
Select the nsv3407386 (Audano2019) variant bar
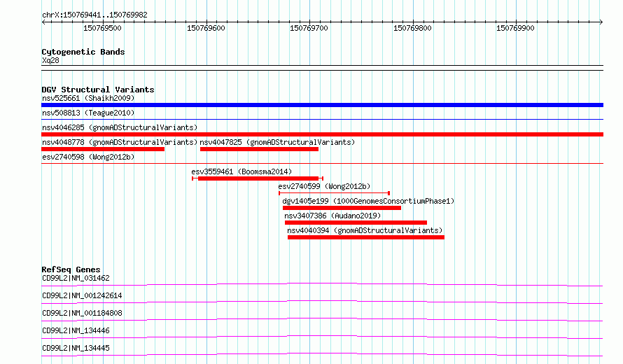click(356, 223)
